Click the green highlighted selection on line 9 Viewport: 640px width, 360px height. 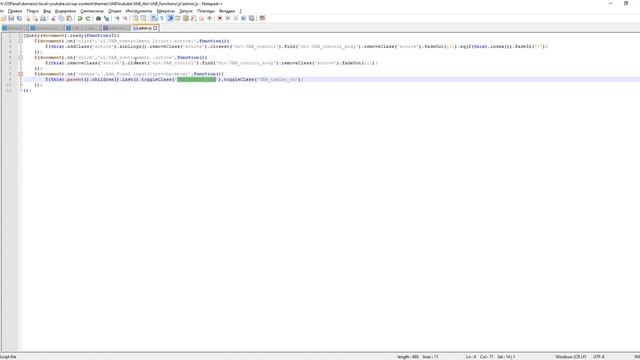(x=196, y=79)
